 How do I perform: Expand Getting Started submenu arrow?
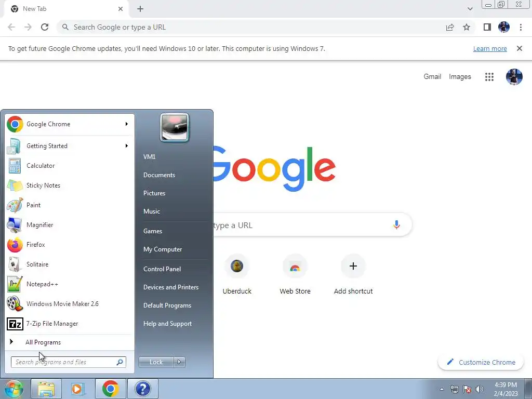[127, 146]
